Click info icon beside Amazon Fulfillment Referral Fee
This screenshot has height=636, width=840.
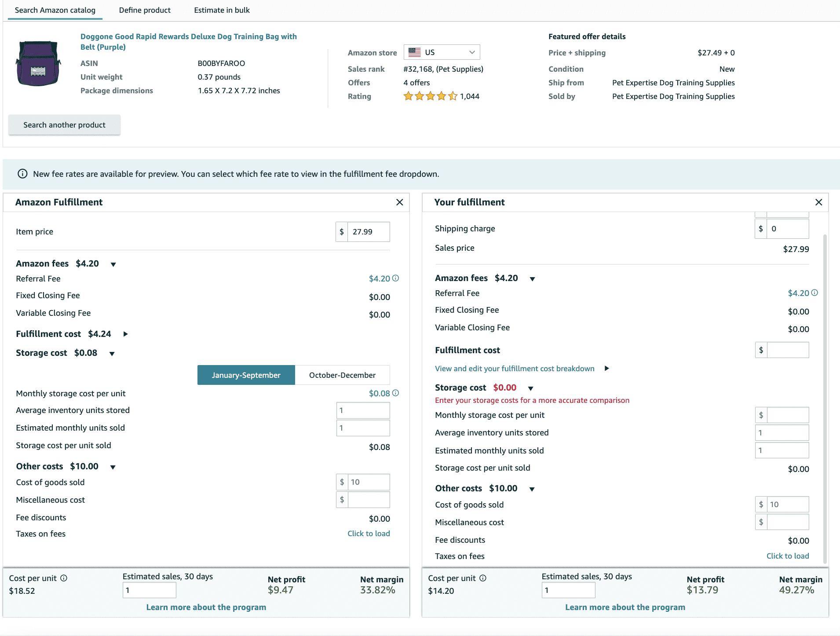point(395,278)
